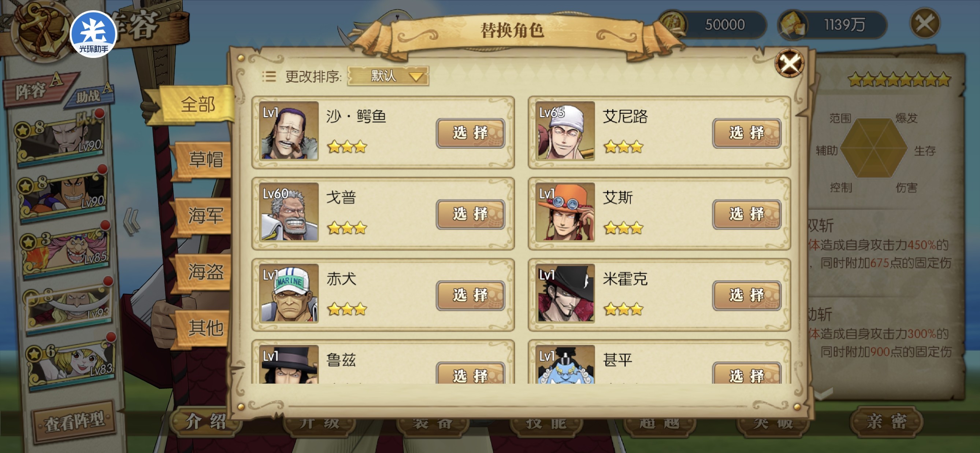Close the 替换角色 dialog
The image size is (980, 453).
point(789,63)
